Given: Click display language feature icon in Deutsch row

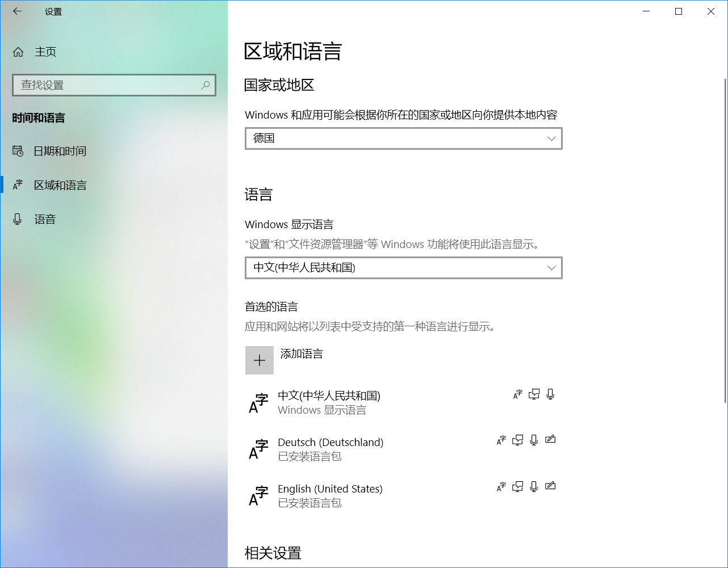Looking at the screenshot, I should pos(501,440).
